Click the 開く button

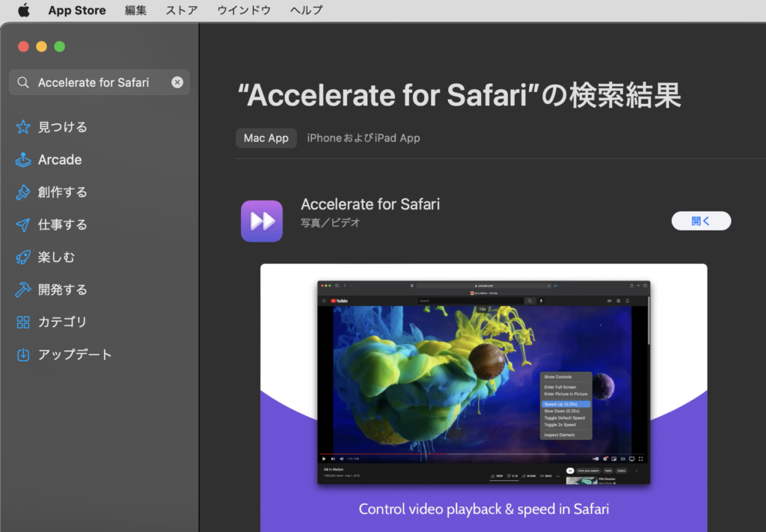(x=701, y=221)
